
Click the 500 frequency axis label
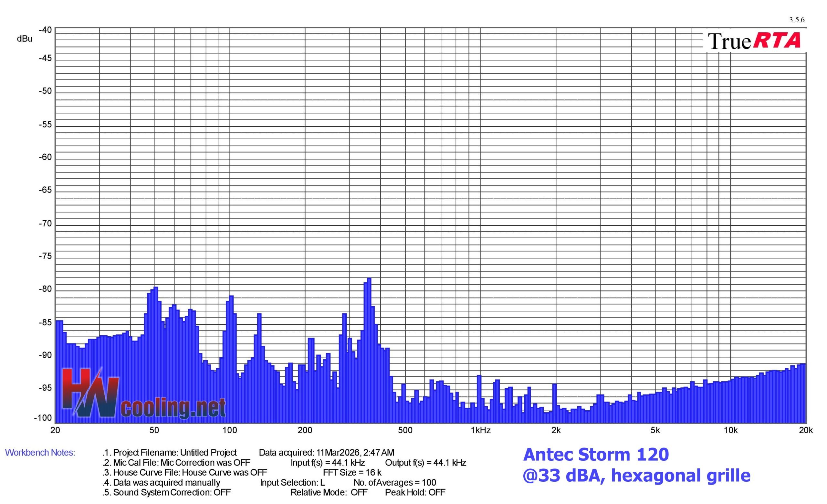tap(405, 431)
